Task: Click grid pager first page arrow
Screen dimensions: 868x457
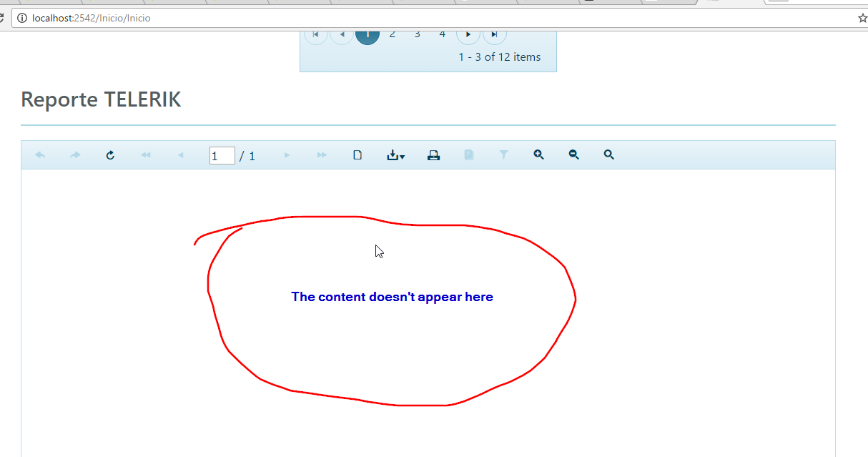Action: (315, 34)
